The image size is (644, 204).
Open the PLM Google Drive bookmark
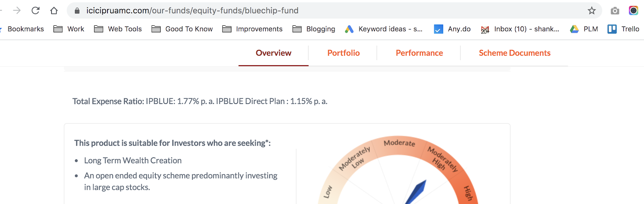[x=584, y=29]
